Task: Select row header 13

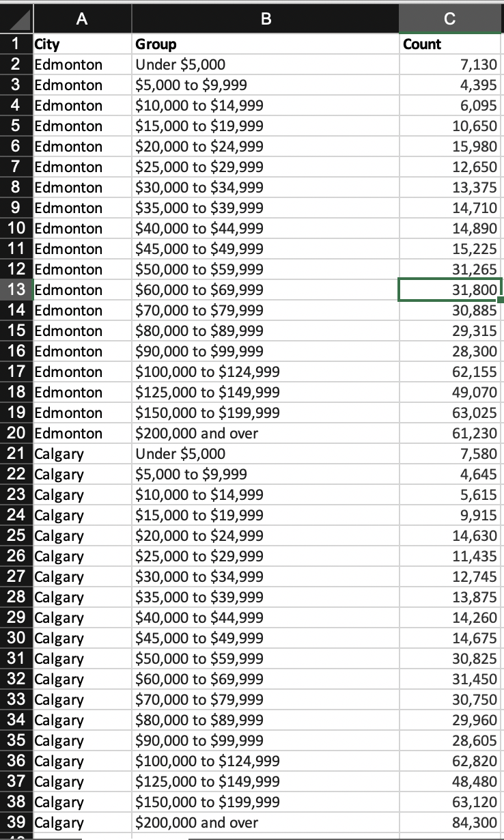Action: [16, 290]
